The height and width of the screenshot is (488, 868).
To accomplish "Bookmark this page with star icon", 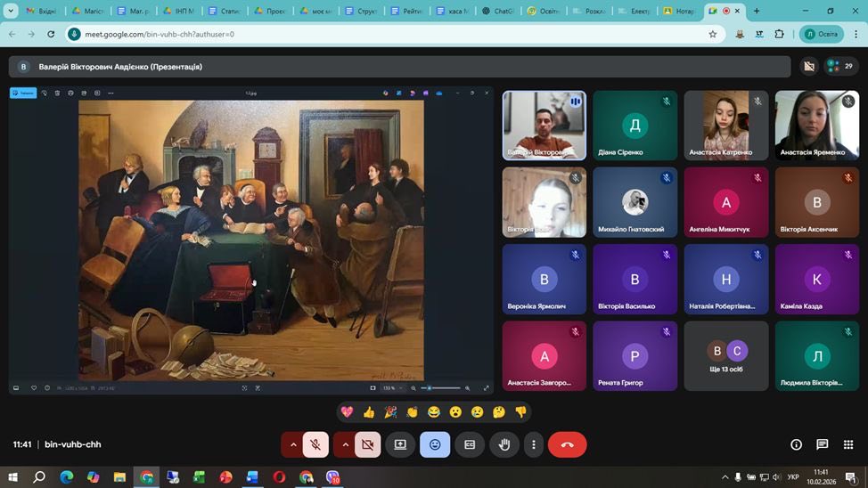I will (x=712, y=35).
